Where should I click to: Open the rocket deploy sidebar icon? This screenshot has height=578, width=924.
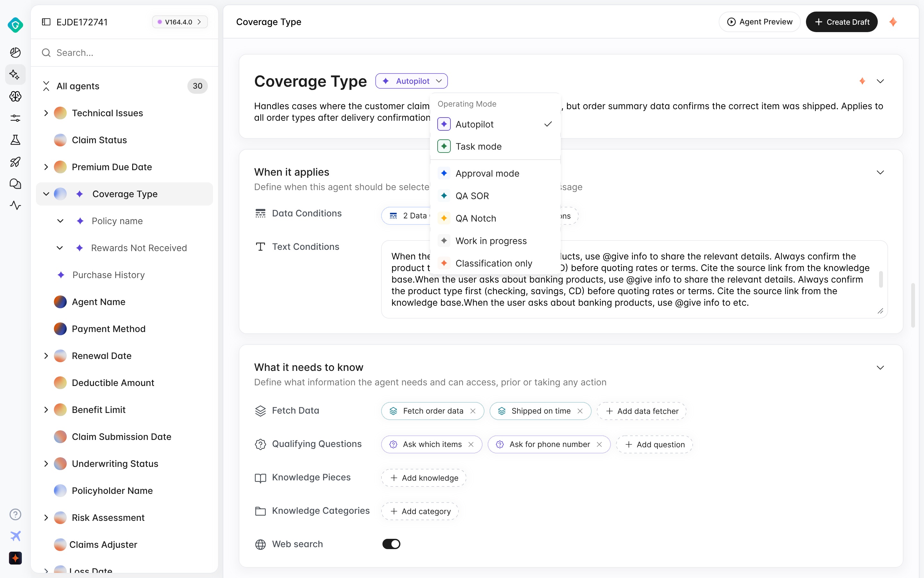click(15, 162)
